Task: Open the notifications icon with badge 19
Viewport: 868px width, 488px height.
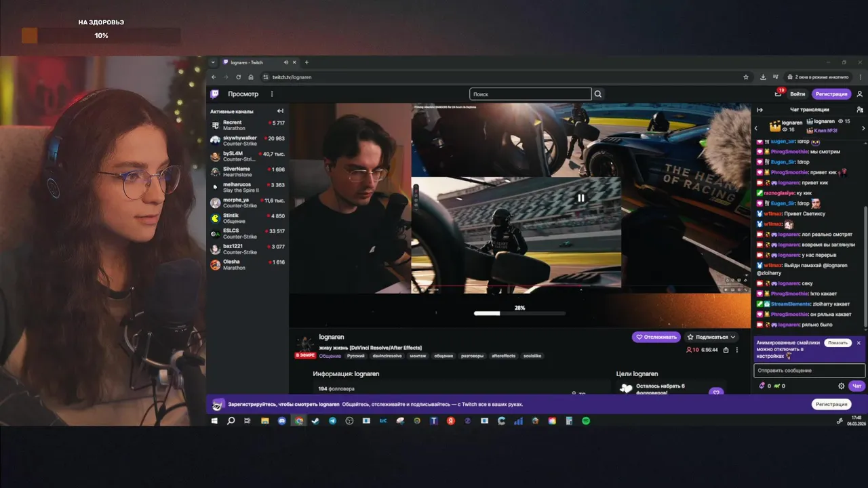Action: (x=778, y=94)
